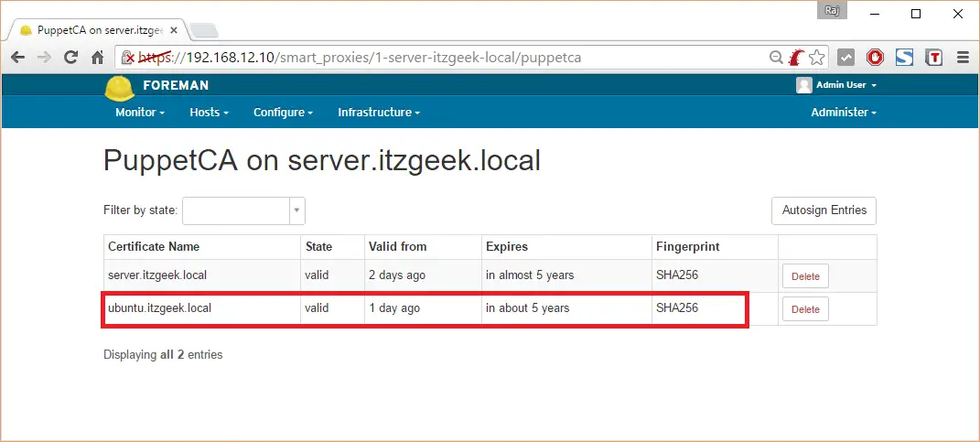Open the Hosts menu
980x442 pixels.
coord(209,113)
